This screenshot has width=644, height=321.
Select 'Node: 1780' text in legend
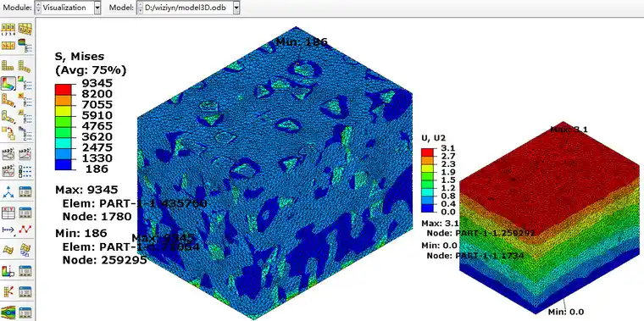click(x=97, y=216)
